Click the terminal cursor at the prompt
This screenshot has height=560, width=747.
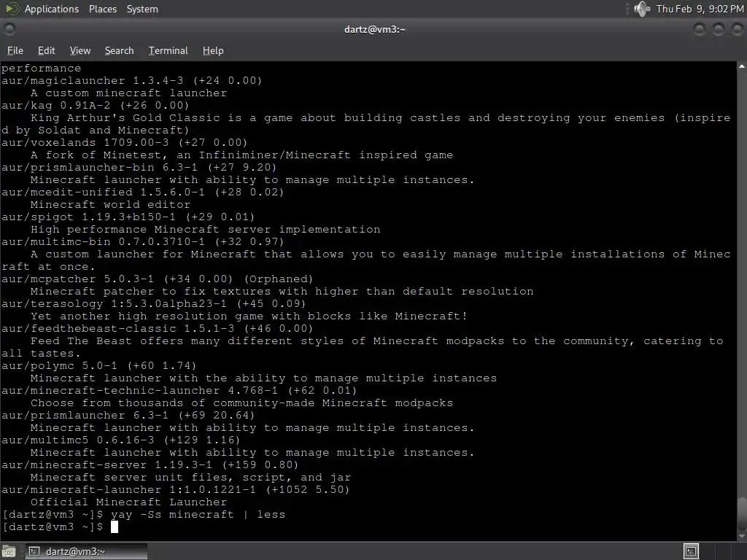coord(115,526)
